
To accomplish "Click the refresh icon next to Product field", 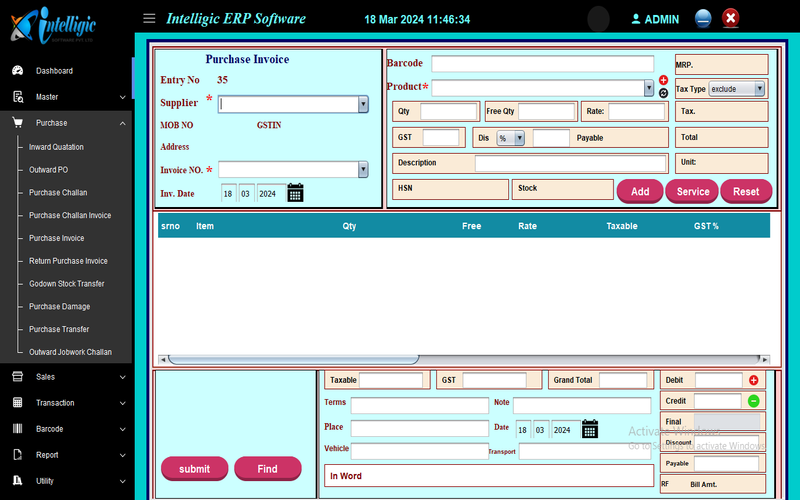I will point(663,93).
